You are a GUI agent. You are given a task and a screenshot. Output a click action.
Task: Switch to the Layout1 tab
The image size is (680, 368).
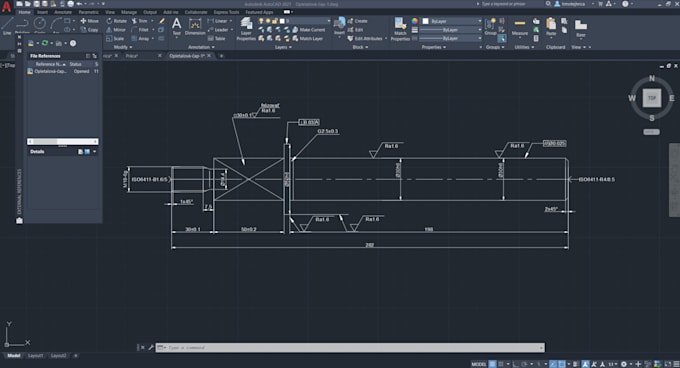pyautogui.click(x=36, y=356)
